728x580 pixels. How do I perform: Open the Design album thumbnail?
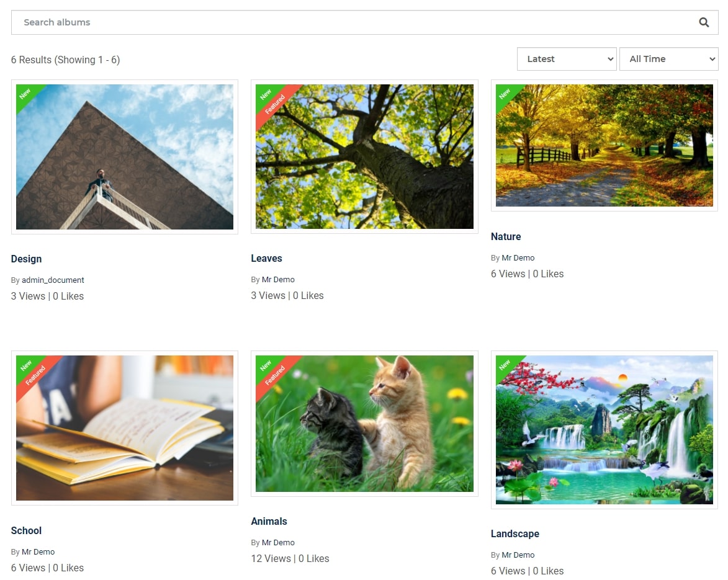point(124,157)
